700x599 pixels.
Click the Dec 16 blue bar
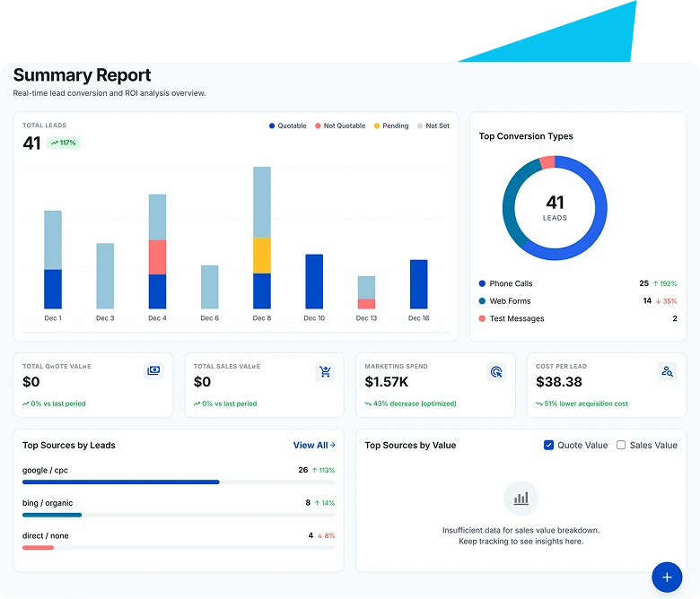418,284
